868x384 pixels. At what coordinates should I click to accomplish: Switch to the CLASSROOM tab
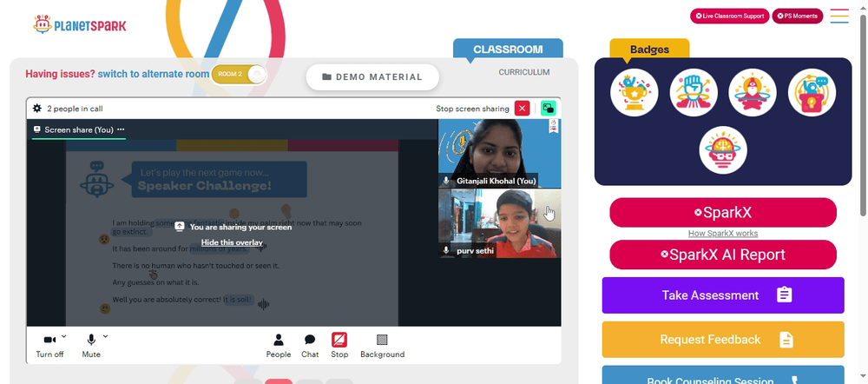[x=508, y=49]
